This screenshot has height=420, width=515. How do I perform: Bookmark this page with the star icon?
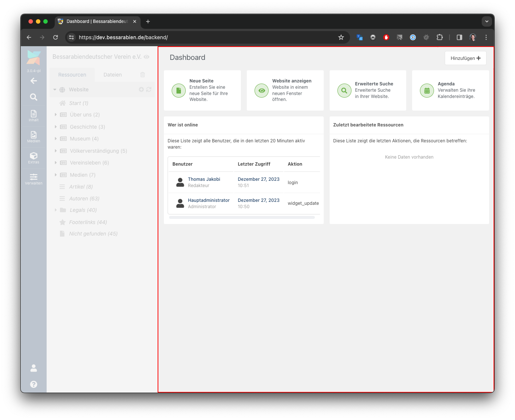pyautogui.click(x=341, y=37)
